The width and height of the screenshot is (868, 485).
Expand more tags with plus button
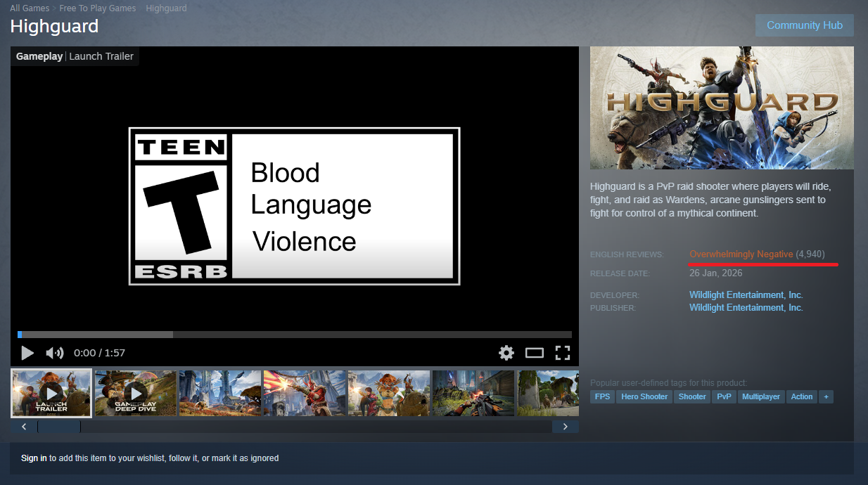pyautogui.click(x=826, y=396)
